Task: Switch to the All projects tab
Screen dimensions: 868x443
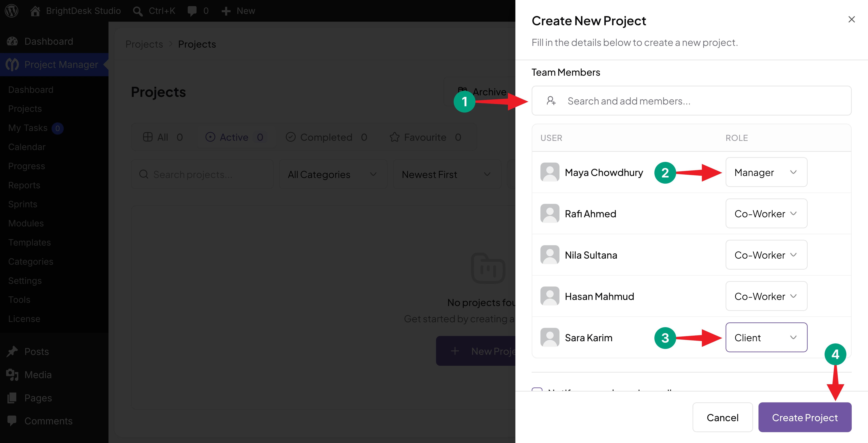Action: [163, 137]
